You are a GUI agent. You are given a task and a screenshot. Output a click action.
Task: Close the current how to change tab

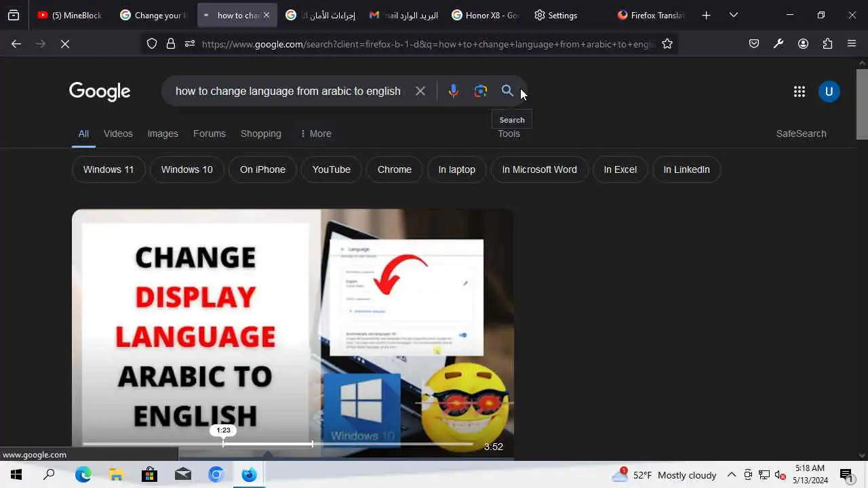[x=267, y=15]
